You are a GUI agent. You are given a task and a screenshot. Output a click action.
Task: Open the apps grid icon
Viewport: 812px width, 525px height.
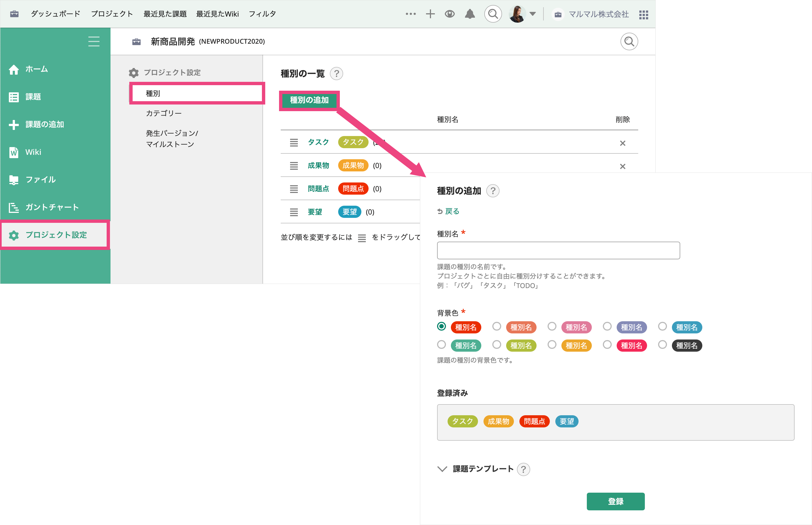click(643, 15)
